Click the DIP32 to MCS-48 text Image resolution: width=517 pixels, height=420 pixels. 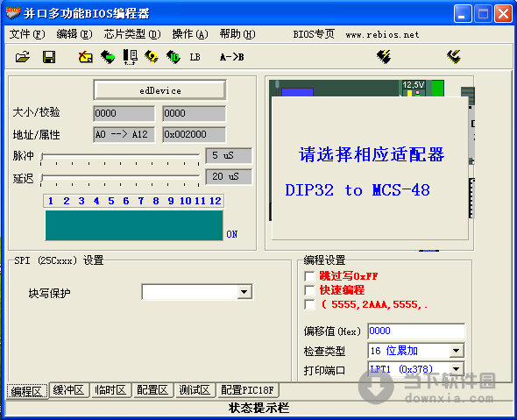358,190
